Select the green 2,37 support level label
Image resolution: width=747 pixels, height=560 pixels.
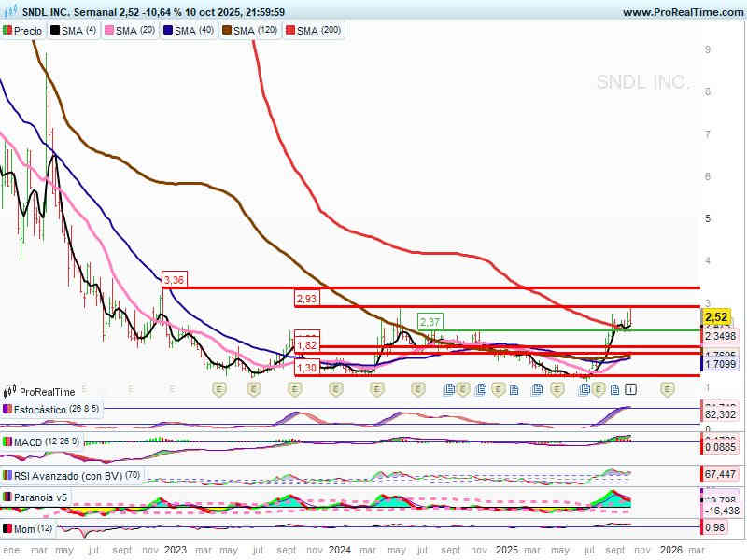click(430, 322)
